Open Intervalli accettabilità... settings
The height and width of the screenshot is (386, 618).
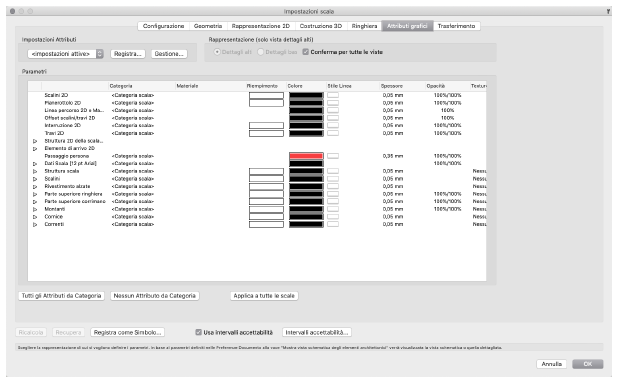point(317,332)
